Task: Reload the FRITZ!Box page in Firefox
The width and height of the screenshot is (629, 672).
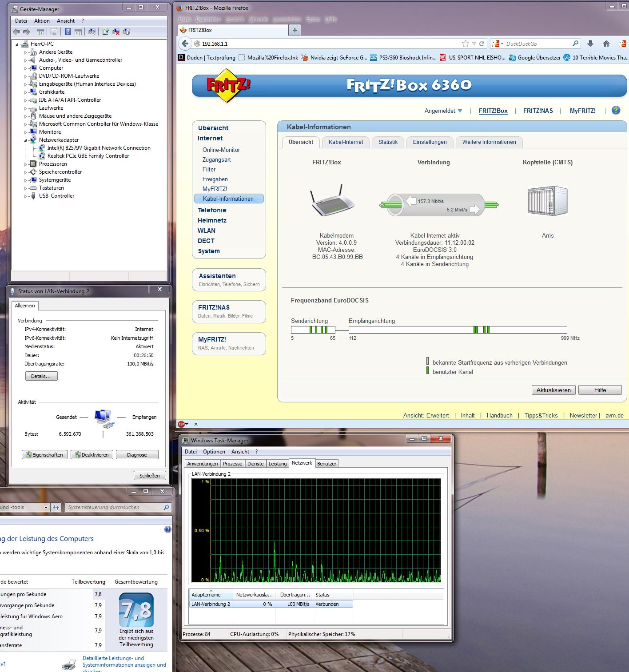Action: [x=482, y=44]
